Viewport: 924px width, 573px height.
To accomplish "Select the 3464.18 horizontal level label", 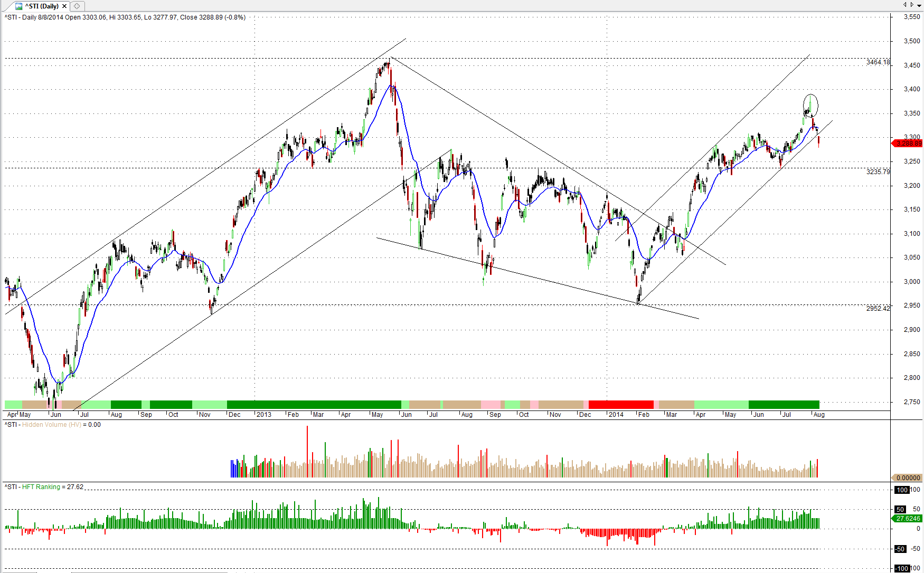I will 878,62.
